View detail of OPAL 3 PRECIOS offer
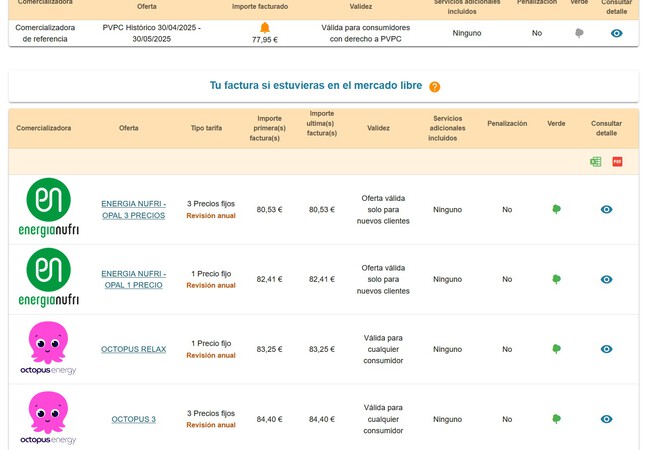The height and width of the screenshot is (450, 650). pyautogui.click(x=606, y=209)
